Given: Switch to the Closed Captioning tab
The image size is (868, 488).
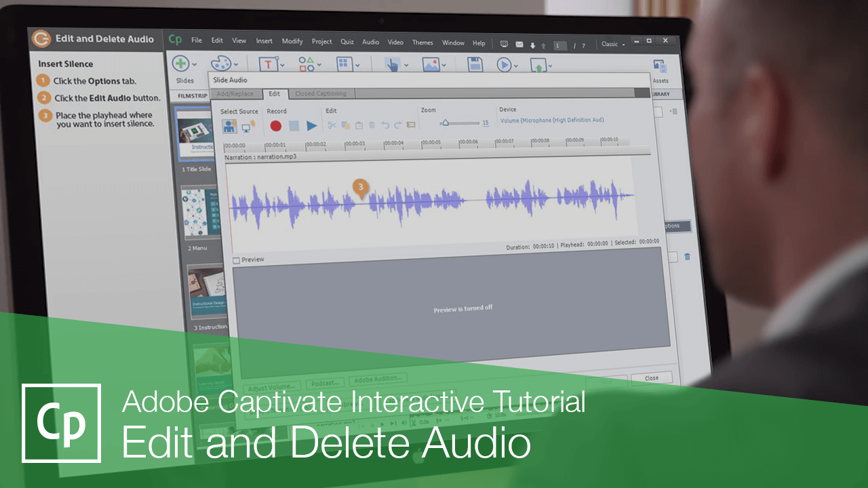Looking at the screenshot, I should [320, 94].
